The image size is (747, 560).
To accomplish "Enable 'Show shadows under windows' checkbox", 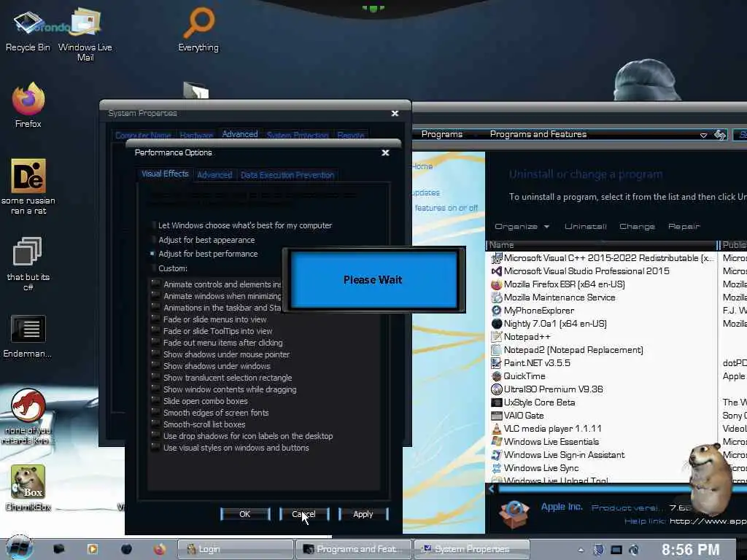I will pos(155,366).
